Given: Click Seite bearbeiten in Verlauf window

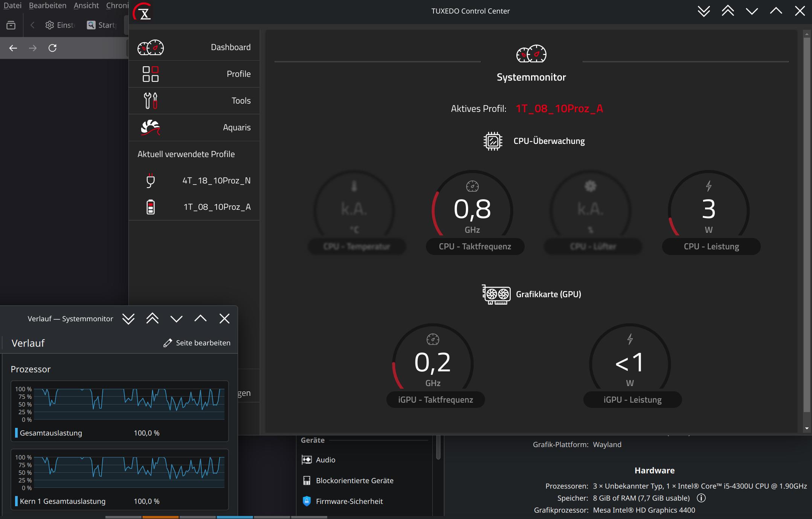Looking at the screenshot, I should pyautogui.click(x=197, y=343).
